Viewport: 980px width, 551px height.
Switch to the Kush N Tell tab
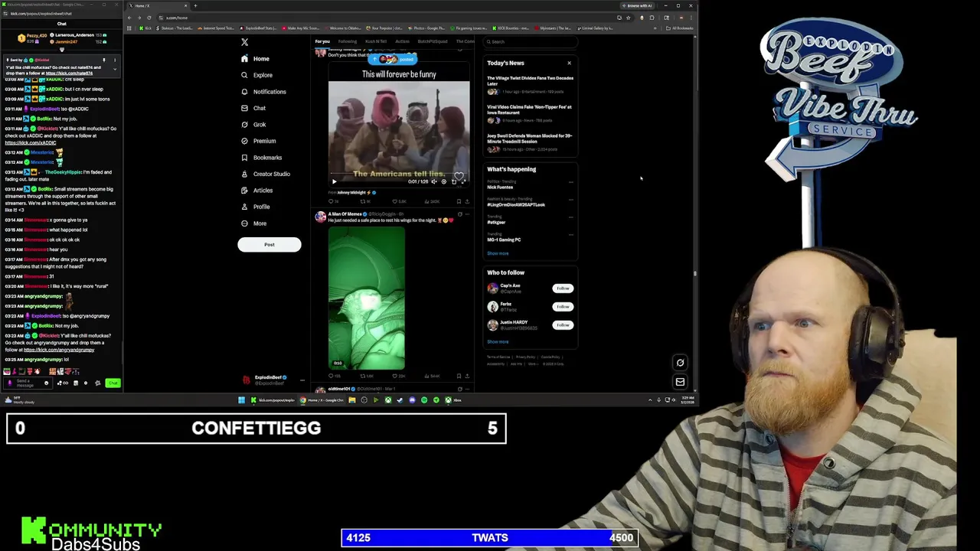tap(376, 41)
